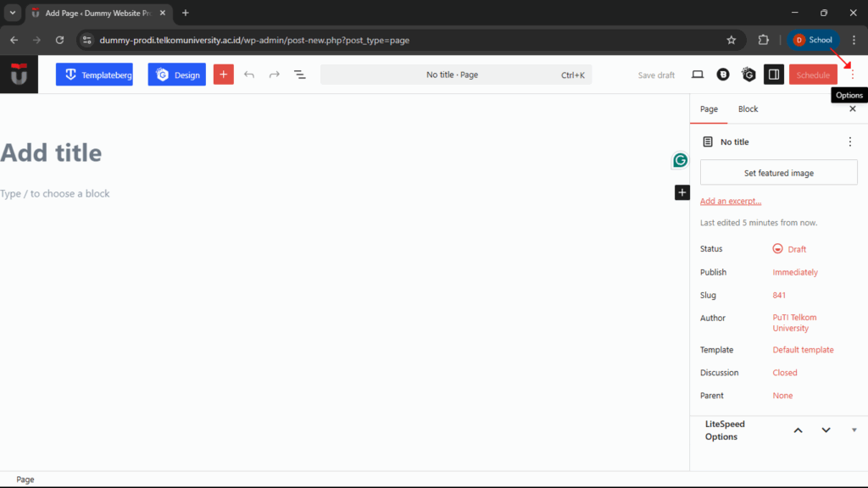Open the Add an excerpt link
Screen dimensions: 868x488
[730, 201]
